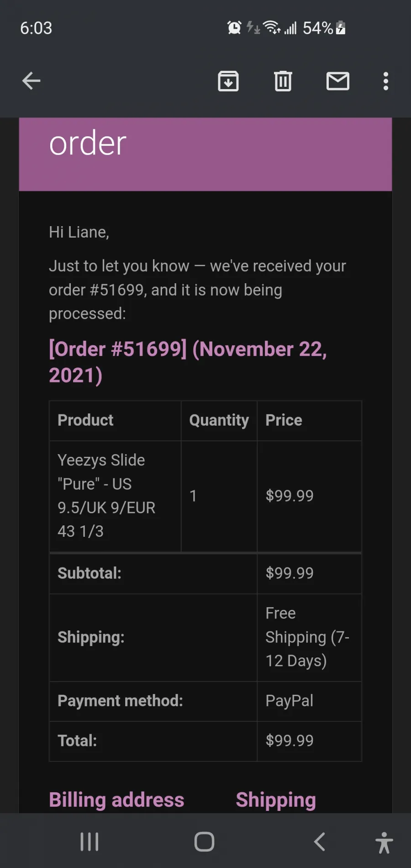Tap the Shipping address heading

276,800
